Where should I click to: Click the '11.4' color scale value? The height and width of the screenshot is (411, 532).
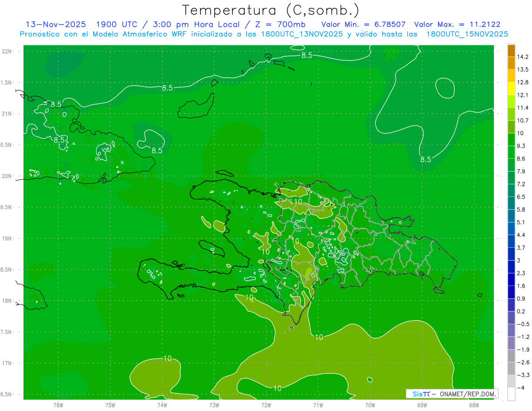(x=523, y=108)
